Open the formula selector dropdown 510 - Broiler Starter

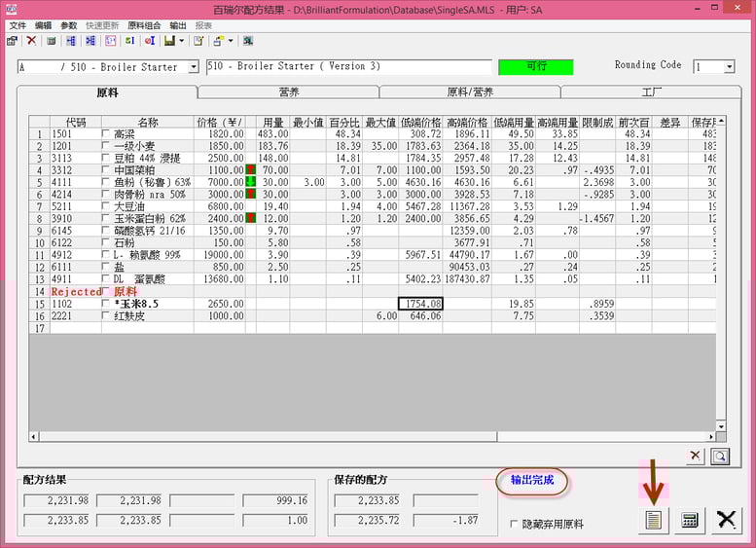(194, 66)
